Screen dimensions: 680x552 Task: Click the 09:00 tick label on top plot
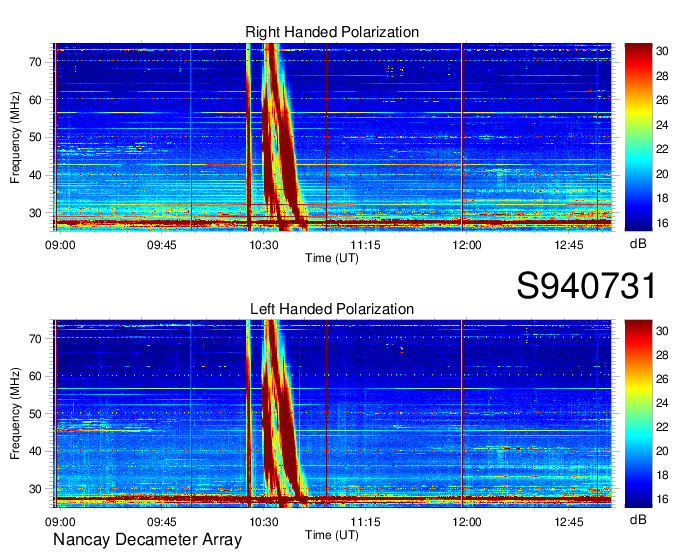coord(60,245)
